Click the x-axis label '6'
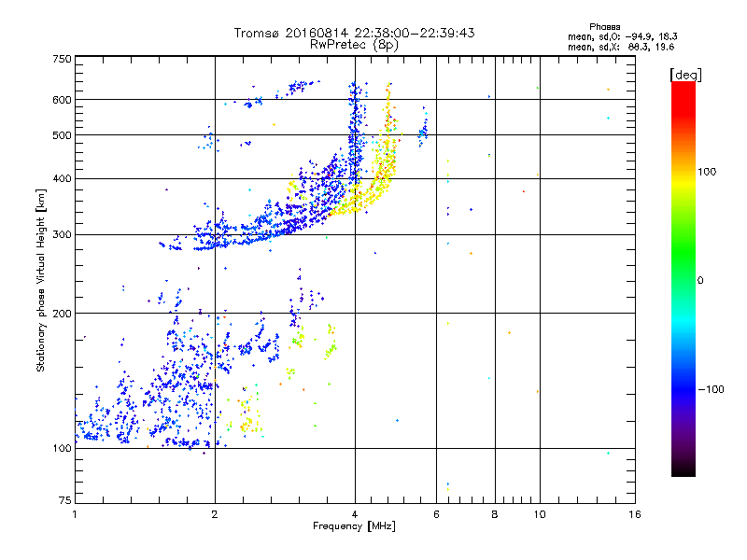747x560 pixels. point(436,514)
